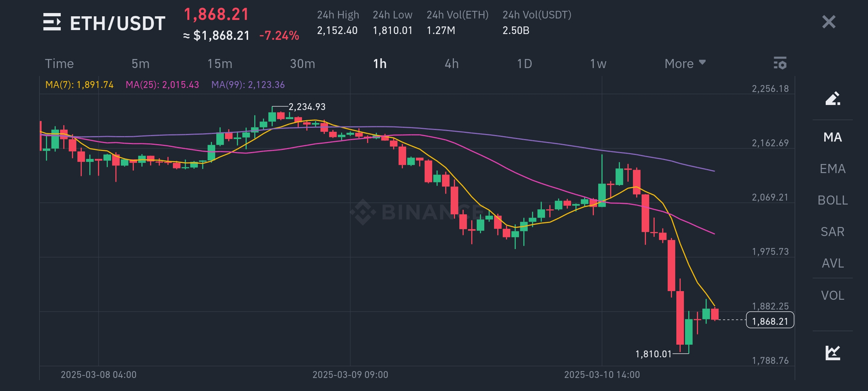This screenshot has width=868, height=391.
Task: Click the 1,975.73 price axis label
Action: pos(770,252)
